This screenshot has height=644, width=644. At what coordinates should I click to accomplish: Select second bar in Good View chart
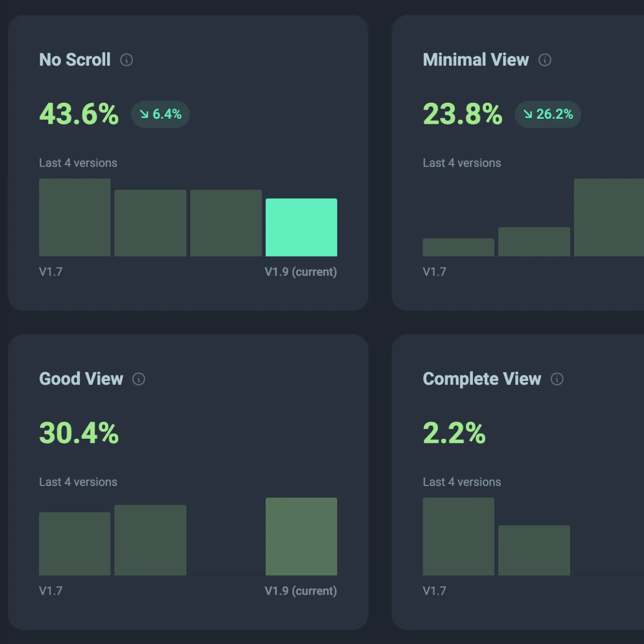point(150,540)
